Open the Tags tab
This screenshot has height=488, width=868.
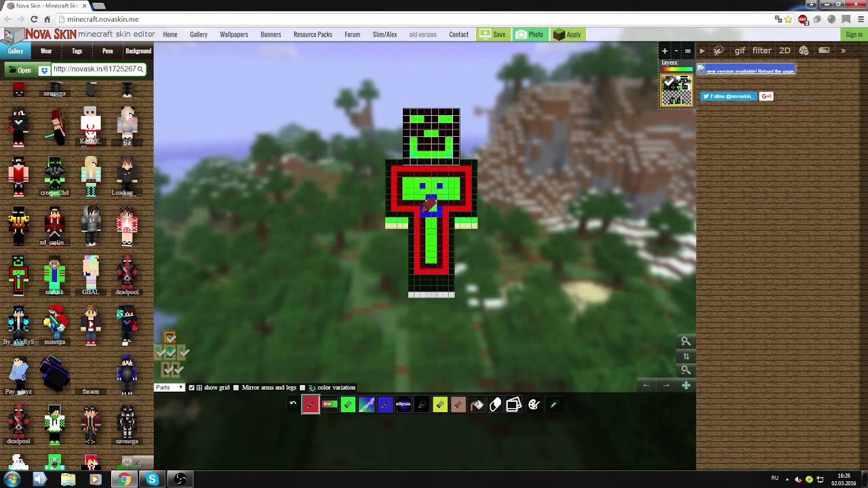[77, 51]
